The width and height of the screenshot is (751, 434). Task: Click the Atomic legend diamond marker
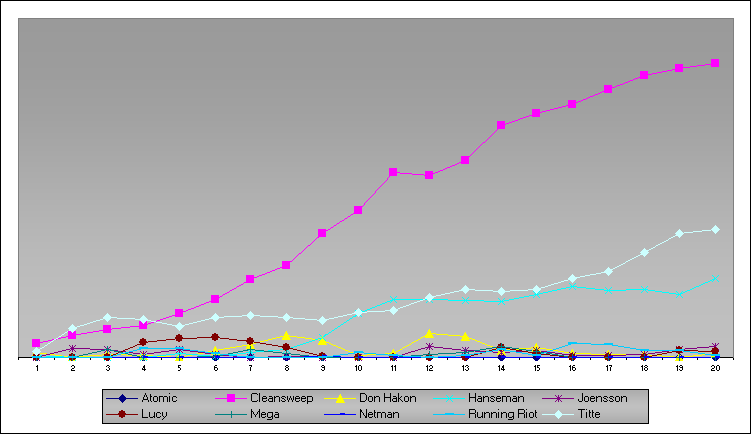122,398
